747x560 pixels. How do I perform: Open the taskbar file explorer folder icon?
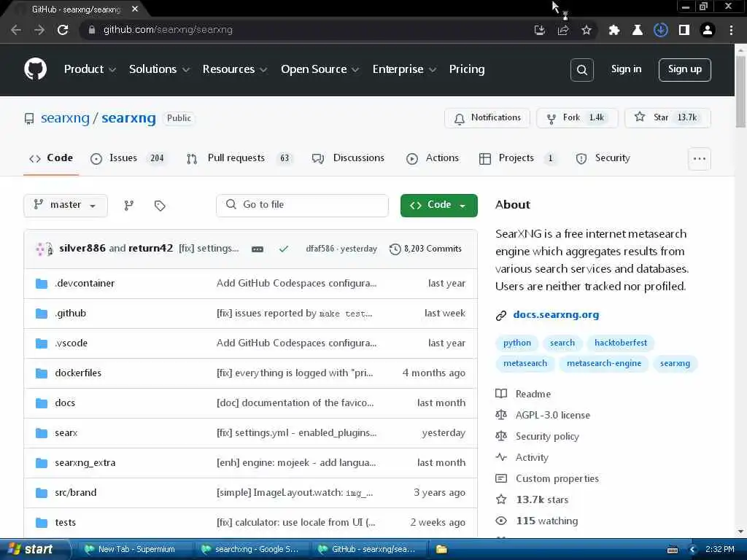pyautogui.click(x=441, y=550)
